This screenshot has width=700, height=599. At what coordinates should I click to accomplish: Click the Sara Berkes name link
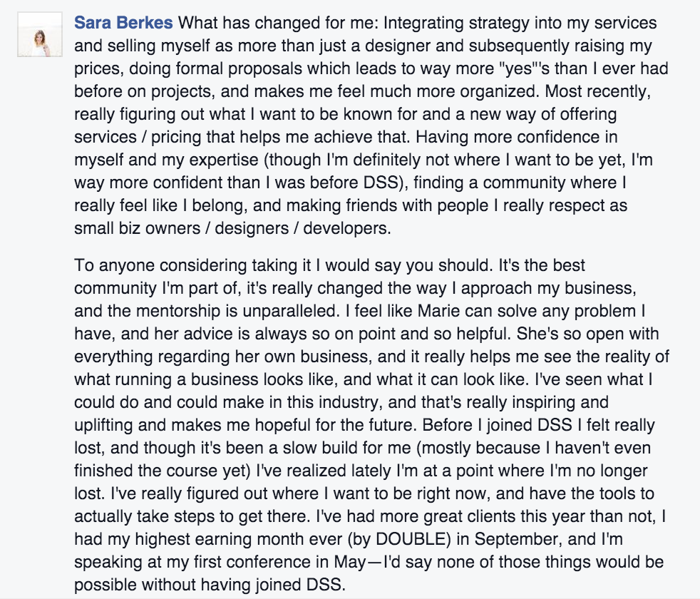pos(123,23)
